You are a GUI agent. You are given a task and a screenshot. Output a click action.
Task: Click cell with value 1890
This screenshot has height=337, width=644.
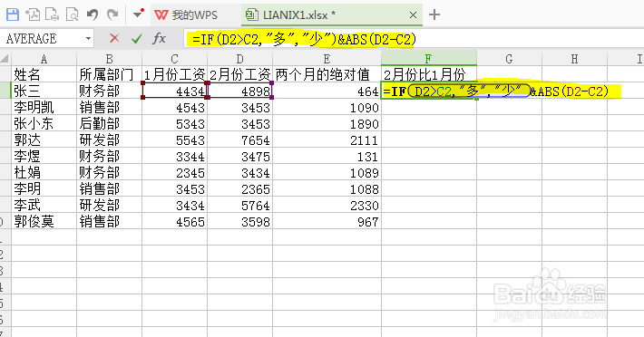pos(327,124)
